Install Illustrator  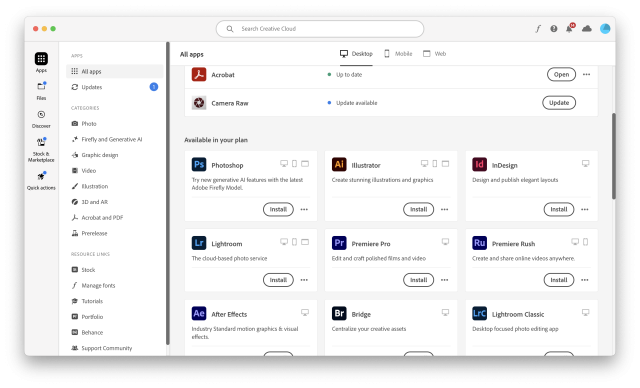pos(418,209)
